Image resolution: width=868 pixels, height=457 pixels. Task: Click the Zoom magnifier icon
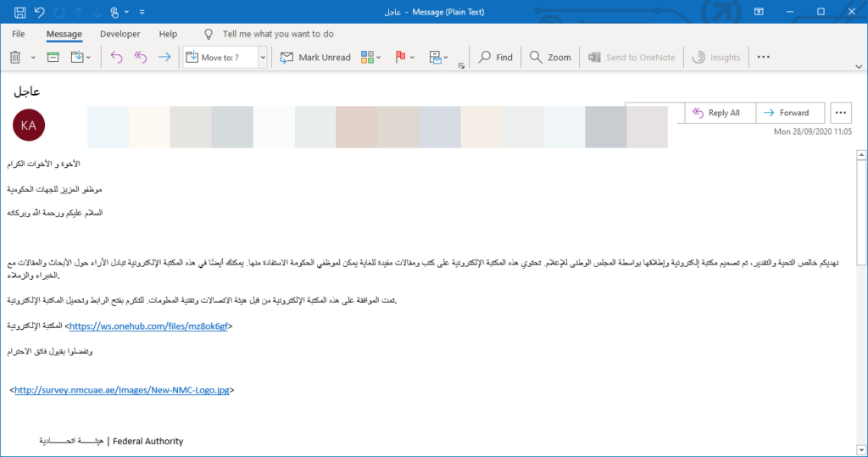[536, 57]
